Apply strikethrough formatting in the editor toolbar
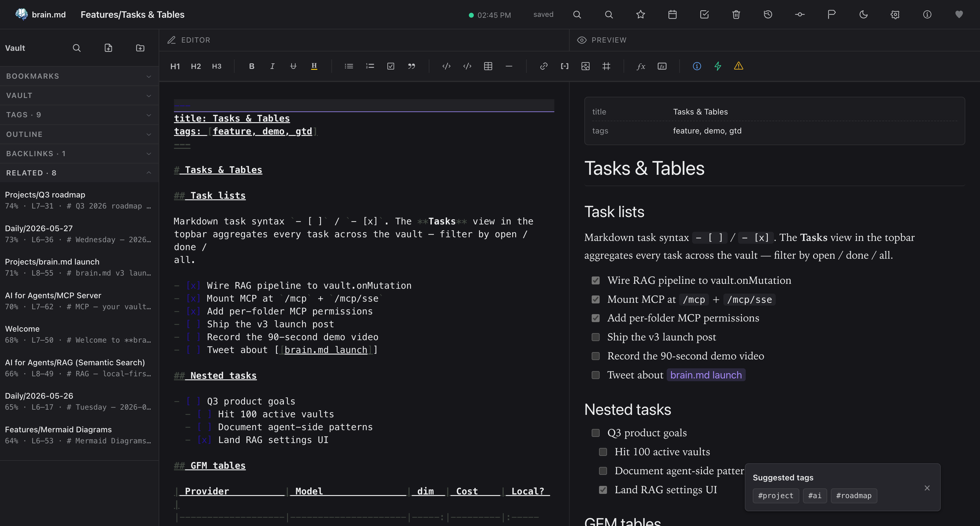Viewport: 980px width, 526px height. [293, 66]
